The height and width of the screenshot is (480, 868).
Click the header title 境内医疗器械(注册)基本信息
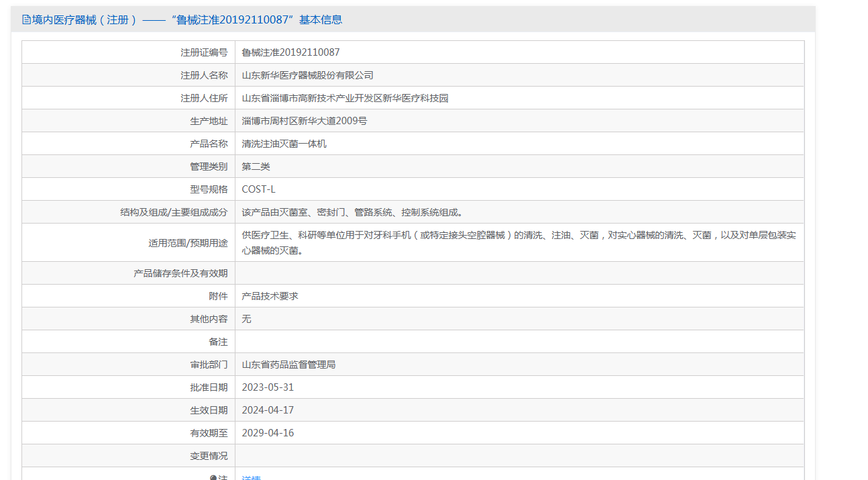(187, 19)
